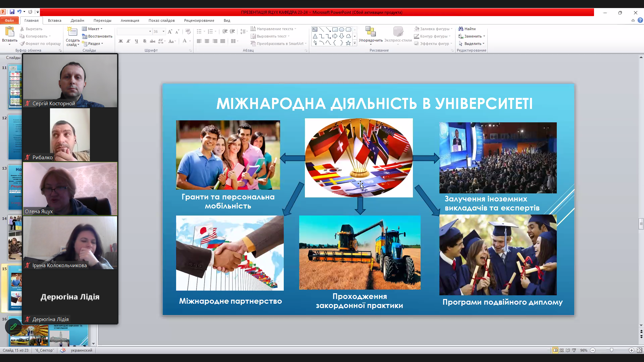Open Reading view from status bar
Viewport: 644px width, 362px height.
tap(568, 350)
